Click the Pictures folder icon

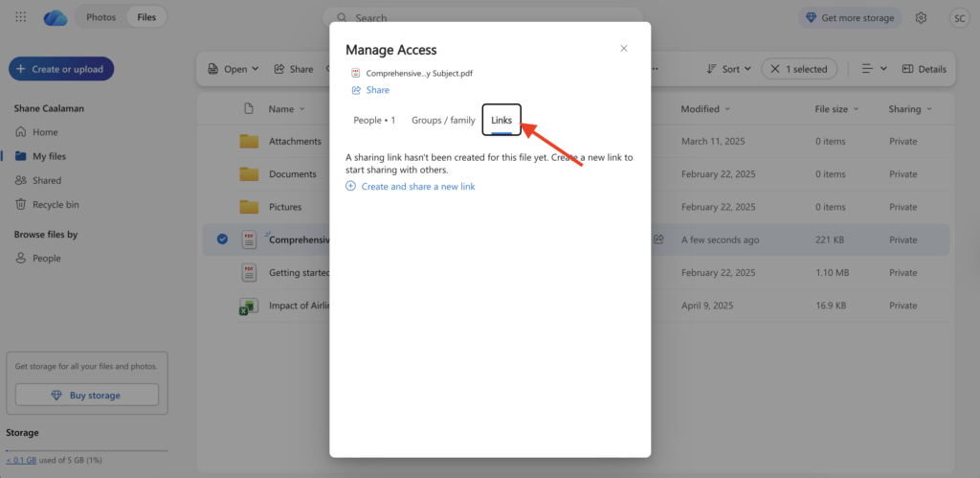point(250,207)
